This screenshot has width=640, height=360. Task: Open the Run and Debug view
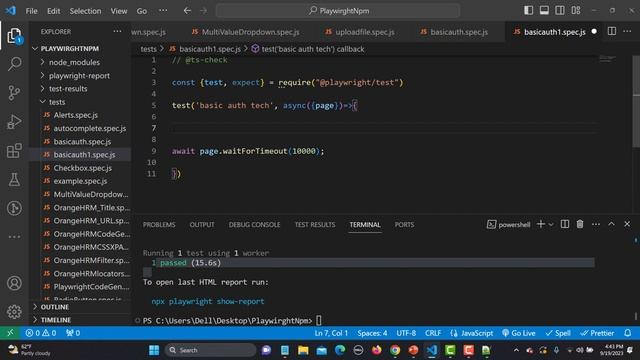pos(14,122)
